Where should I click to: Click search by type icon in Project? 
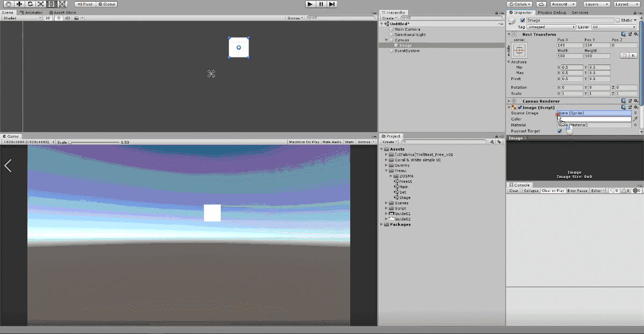point(492,142)
